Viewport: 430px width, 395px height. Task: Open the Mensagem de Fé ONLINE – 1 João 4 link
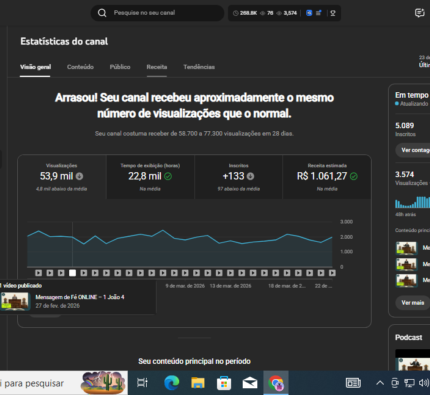click(x=80, y=297)
